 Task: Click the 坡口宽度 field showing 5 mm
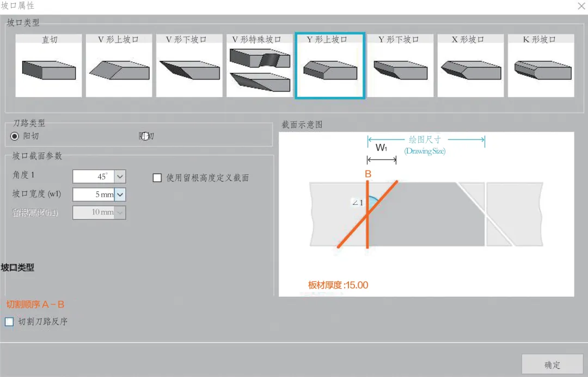point(93,194)
